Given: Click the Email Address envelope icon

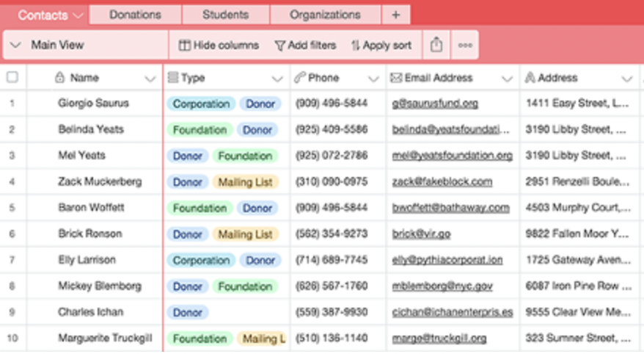Looking at the screenshot, I should (396, 78).
